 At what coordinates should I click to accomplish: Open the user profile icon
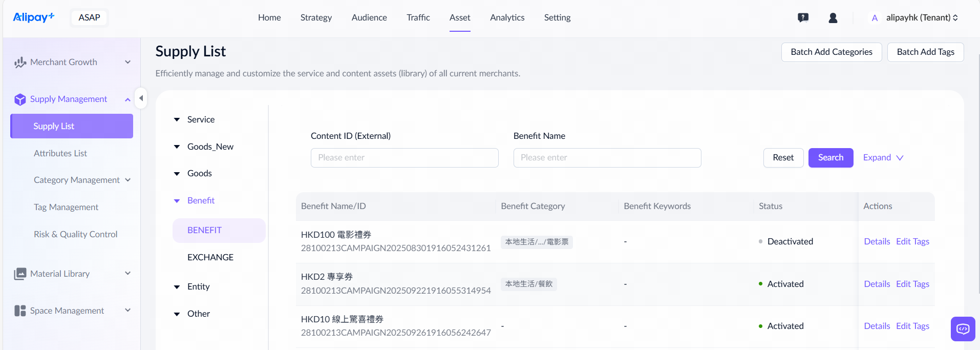click(x=833, y=18)
